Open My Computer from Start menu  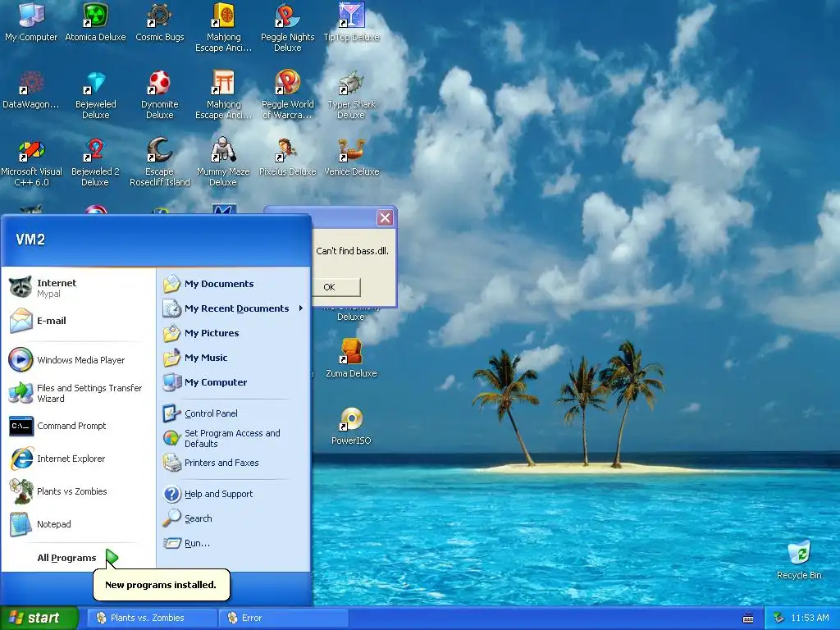coord(234,382)
